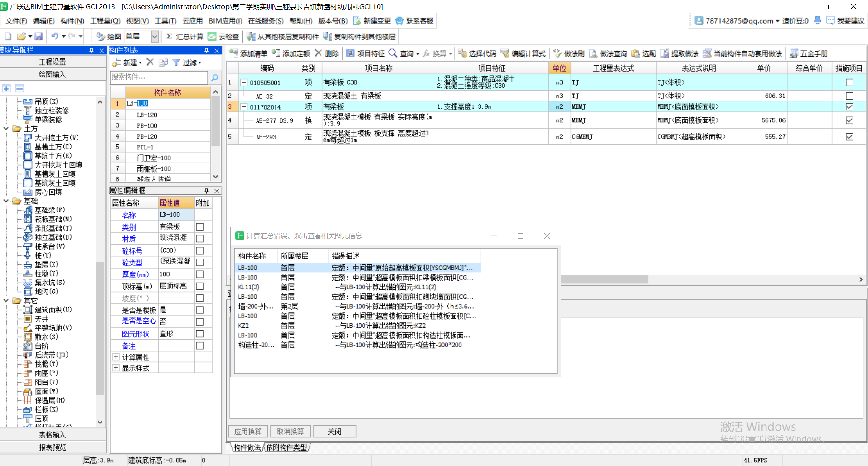This screenshot has width=868, height=466.
Task: Check 附加 box for 厚度(mm) property
Action: 200,274
